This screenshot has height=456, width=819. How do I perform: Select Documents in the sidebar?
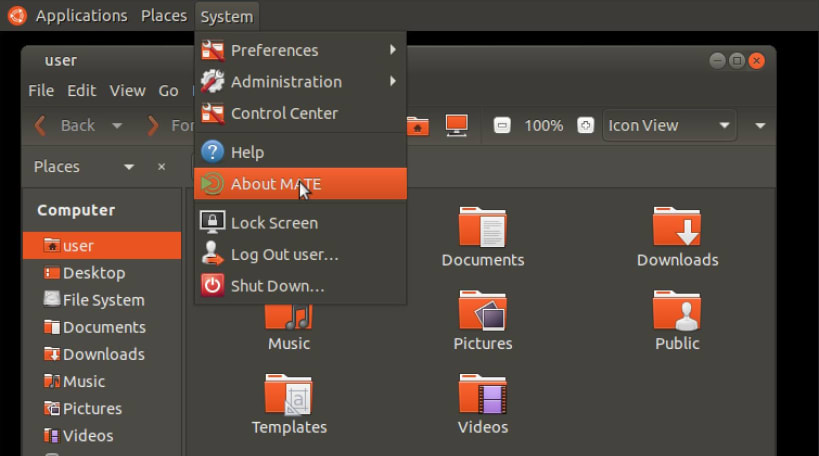102,327
